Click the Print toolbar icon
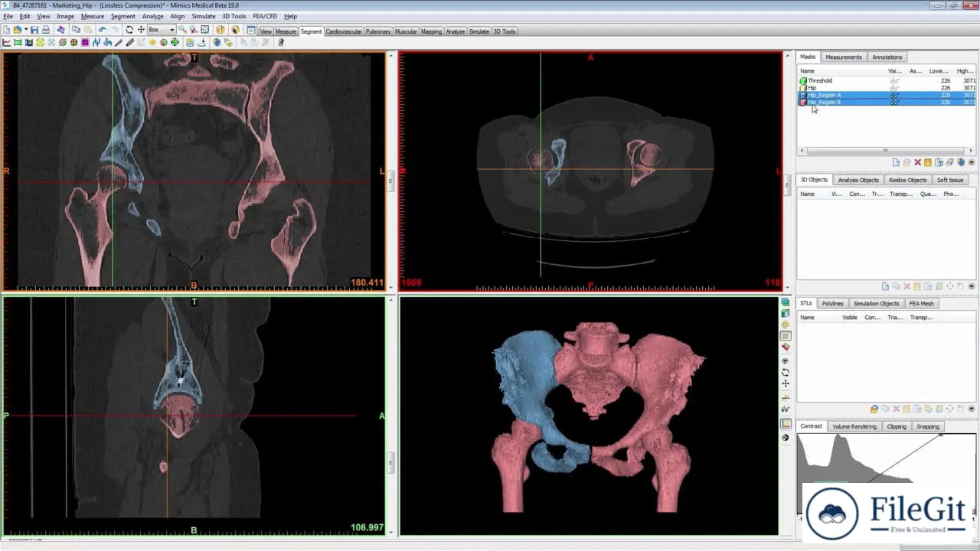980x551 pixels. [46, 30]
